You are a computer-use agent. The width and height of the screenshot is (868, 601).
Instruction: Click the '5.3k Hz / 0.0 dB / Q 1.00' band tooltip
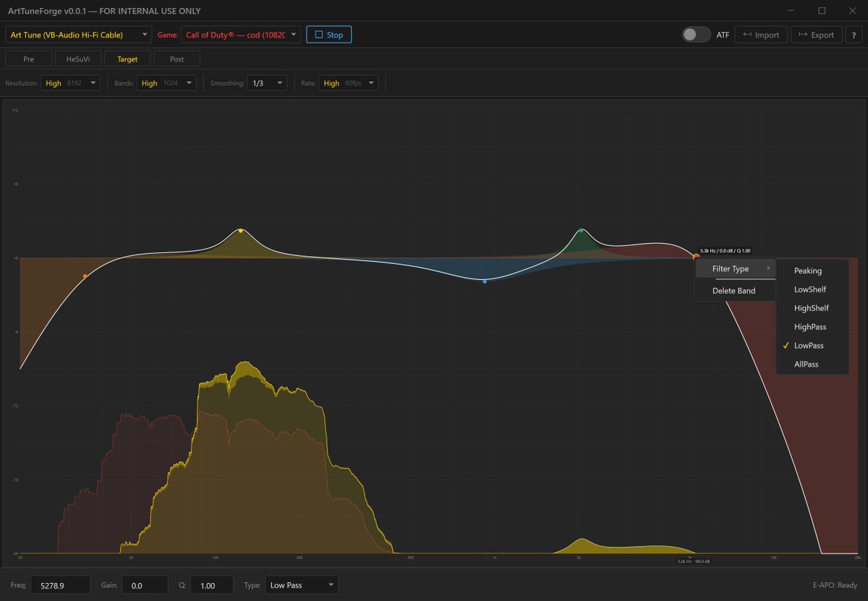pyautogui.click(x=725, y=250)
